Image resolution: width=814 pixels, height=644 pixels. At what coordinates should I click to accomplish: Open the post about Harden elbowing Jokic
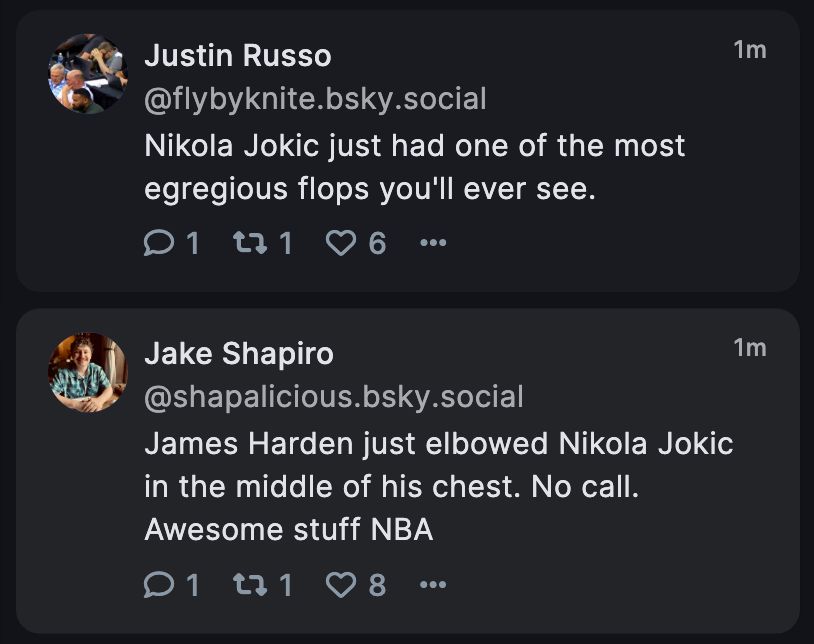point(438,485)
